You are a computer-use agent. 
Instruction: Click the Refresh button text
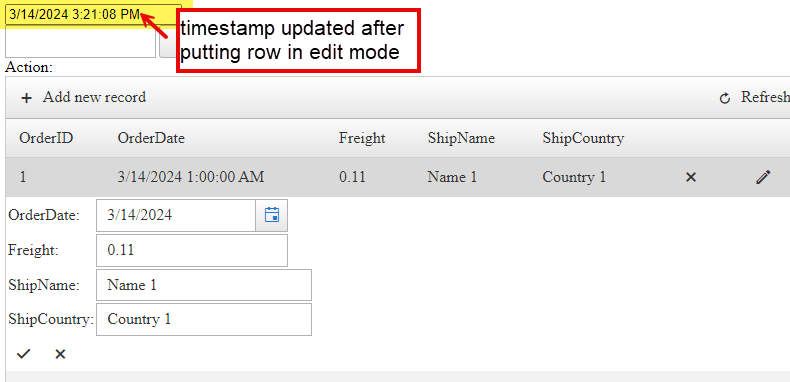[x=765, y=97]
